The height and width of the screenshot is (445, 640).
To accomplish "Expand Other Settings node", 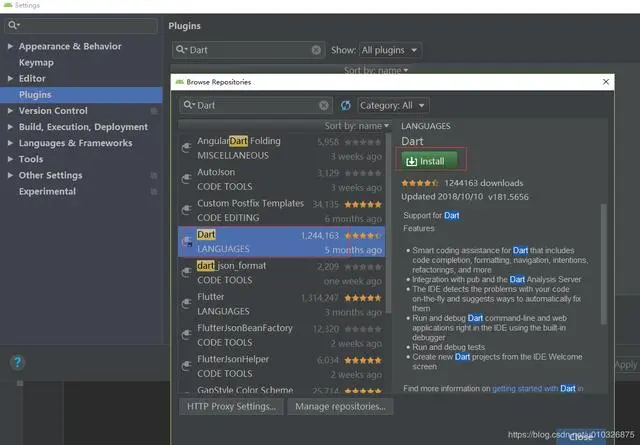I will 10,175.
